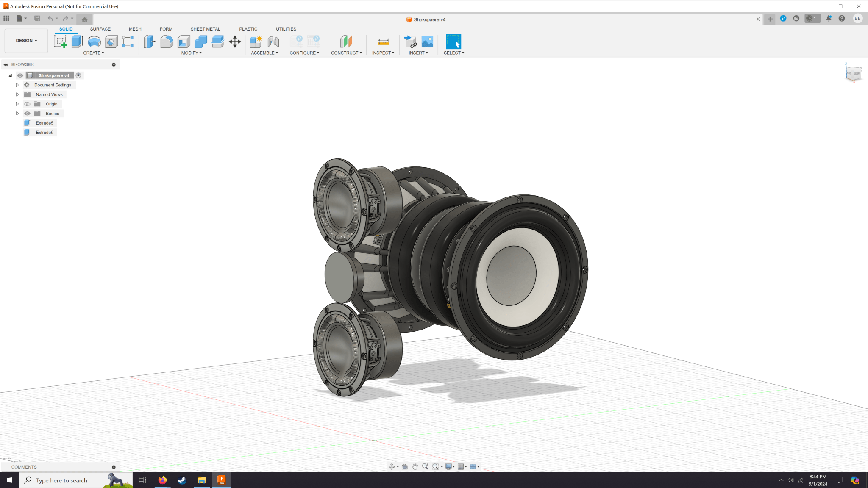Add a new design tab
This screenshot has width=868, height=488.
[x=770, y=19]
